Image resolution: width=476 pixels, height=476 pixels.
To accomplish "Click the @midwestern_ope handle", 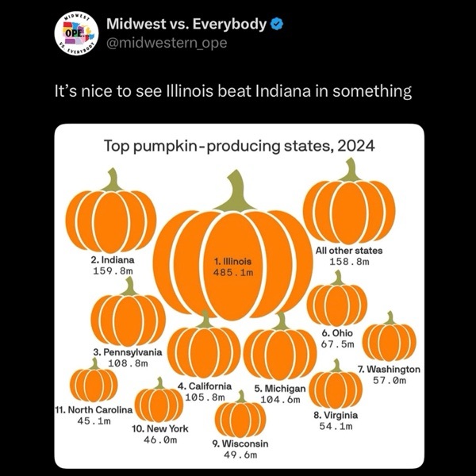I will [167, 43].
